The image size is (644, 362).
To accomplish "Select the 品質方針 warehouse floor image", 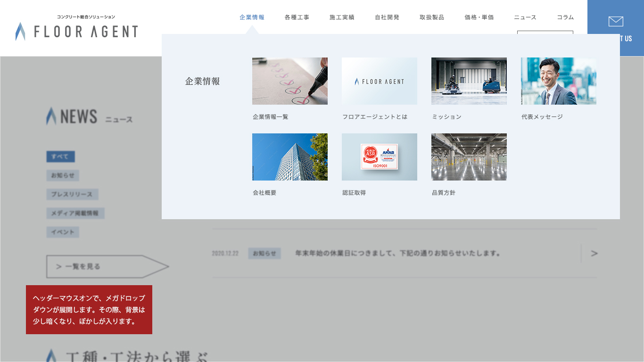I will [x=469, y=157].
